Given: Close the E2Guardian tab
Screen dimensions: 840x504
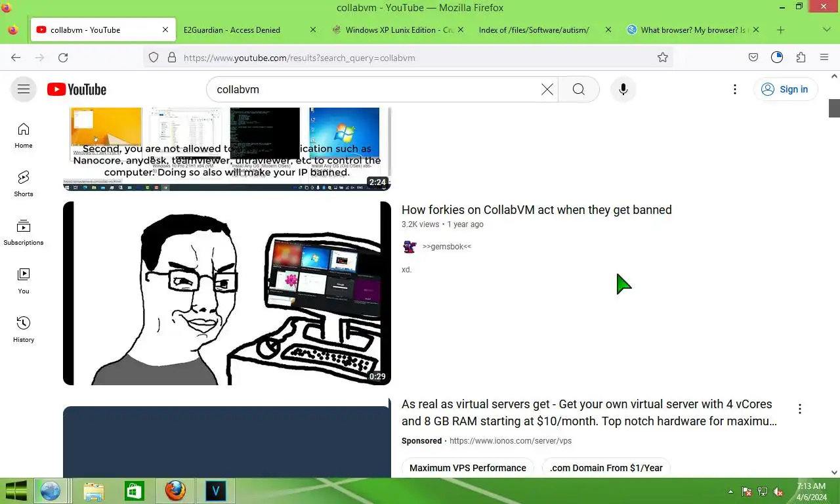Looking at the screenshot, I should click(312, 30).
